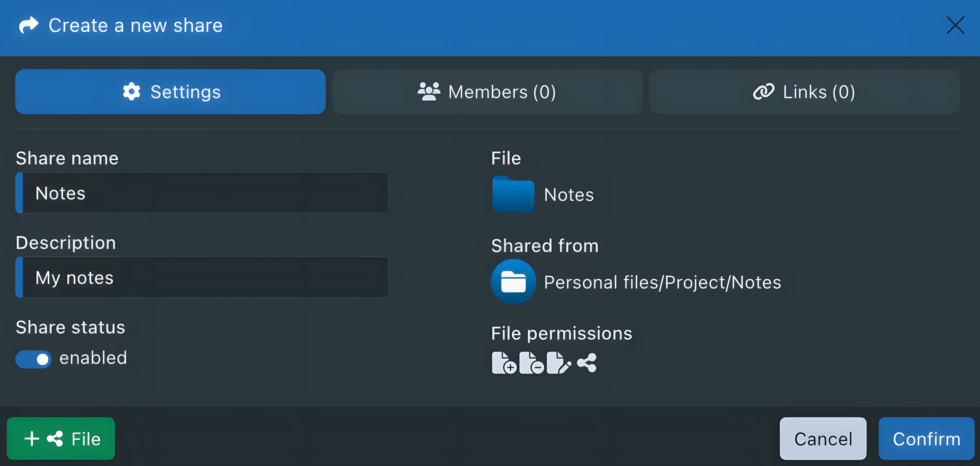The image size is (980, 466).
Task: Click the link icon on the Links tab
Action: click(x=764, y=91)
